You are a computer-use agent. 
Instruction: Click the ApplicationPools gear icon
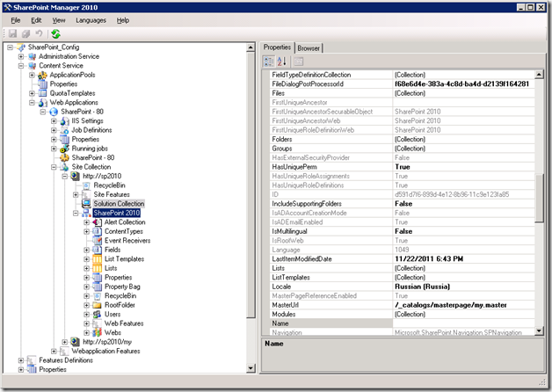(42, 75)
